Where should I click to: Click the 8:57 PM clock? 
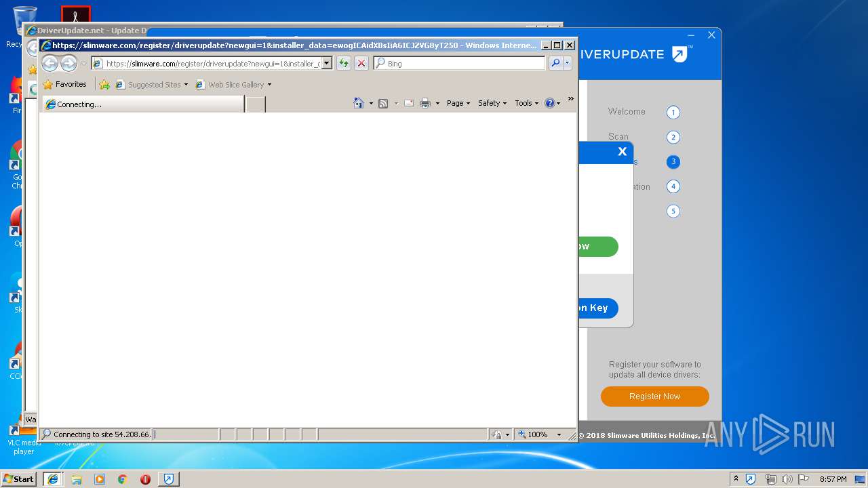click(x=833, y=479)
